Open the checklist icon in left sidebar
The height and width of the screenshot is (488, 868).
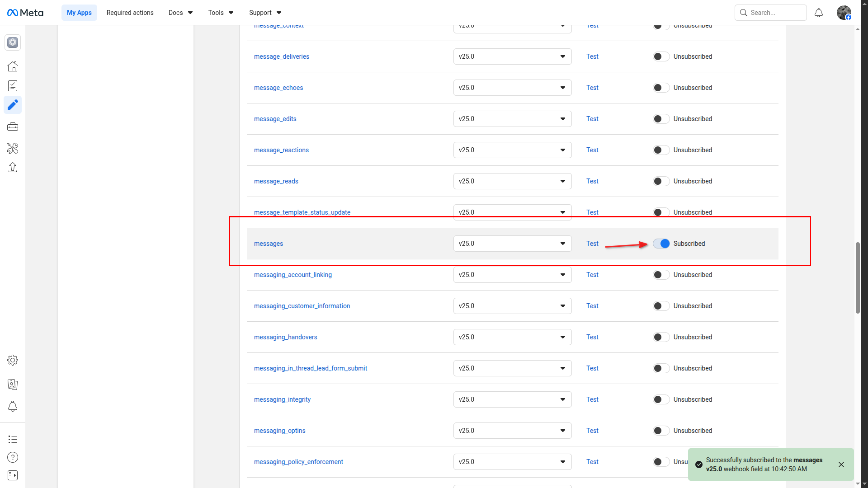(x=13, y=86)
